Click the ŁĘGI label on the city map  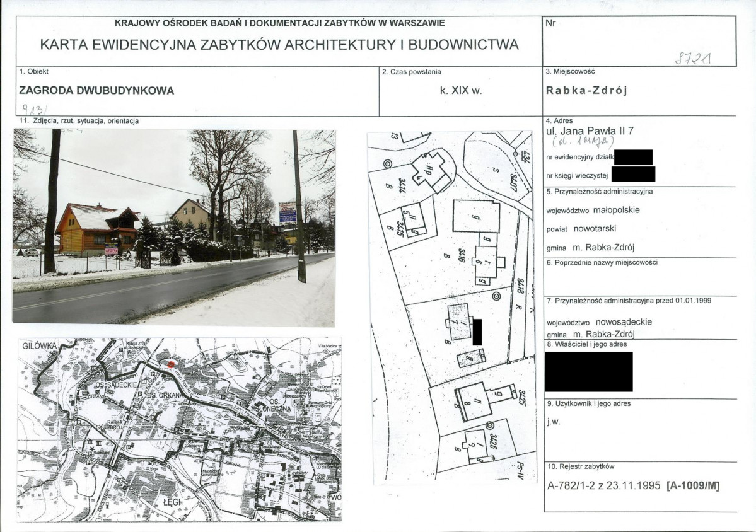tap(172, 502)
